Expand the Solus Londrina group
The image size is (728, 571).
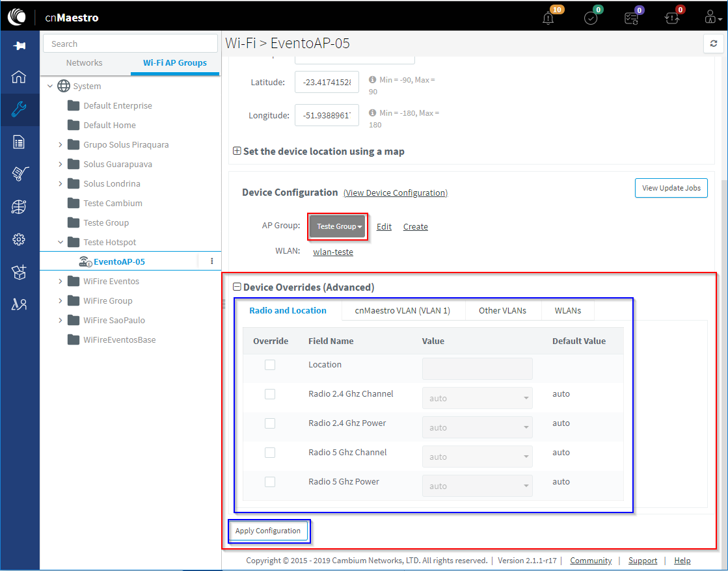(61, 184)
